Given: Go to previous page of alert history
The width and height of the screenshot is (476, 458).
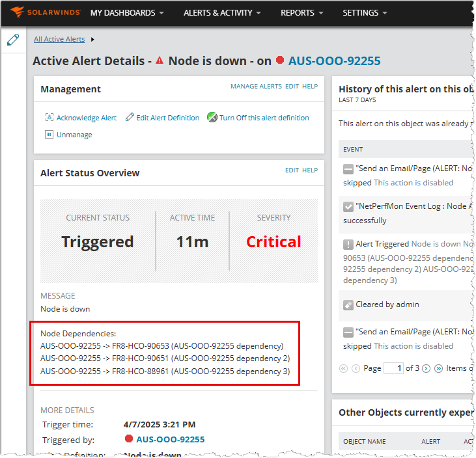Looking at the screenshot, I should pyautogui.click(x=356, y=368).
